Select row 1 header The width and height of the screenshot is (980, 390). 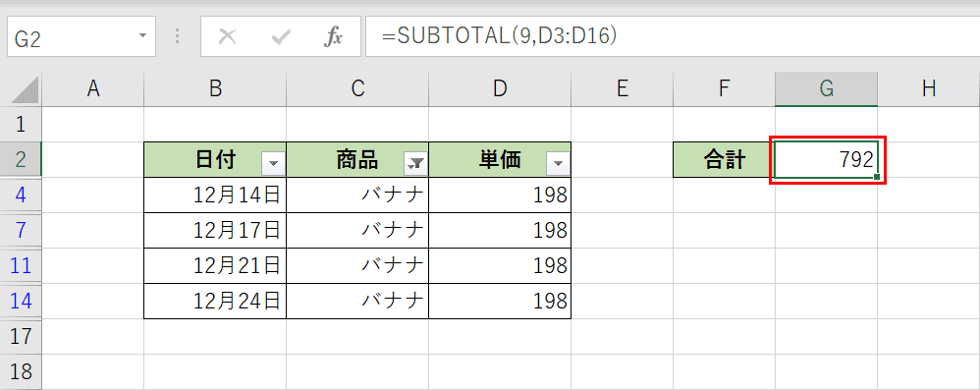tap(21, 125)
